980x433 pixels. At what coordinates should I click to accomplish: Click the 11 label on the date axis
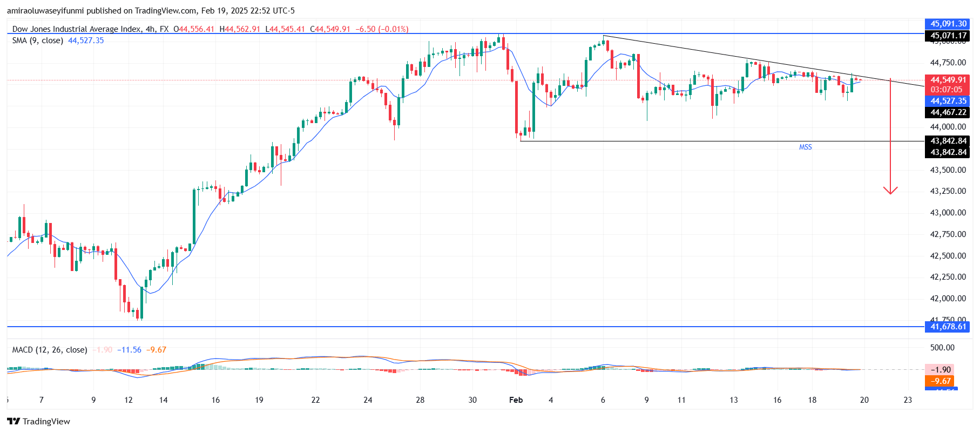[681, 400]
